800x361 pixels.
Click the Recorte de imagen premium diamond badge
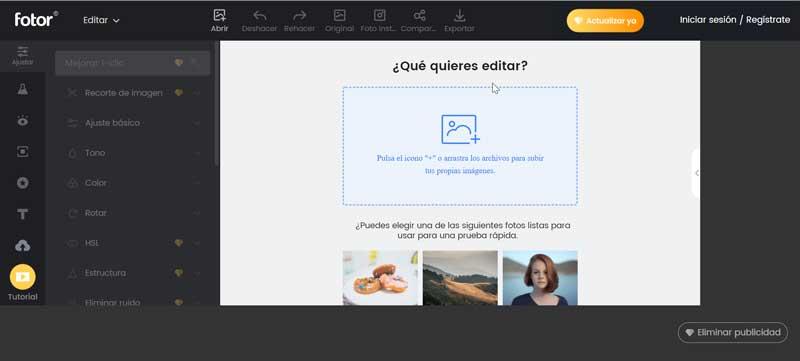(179, 93)
